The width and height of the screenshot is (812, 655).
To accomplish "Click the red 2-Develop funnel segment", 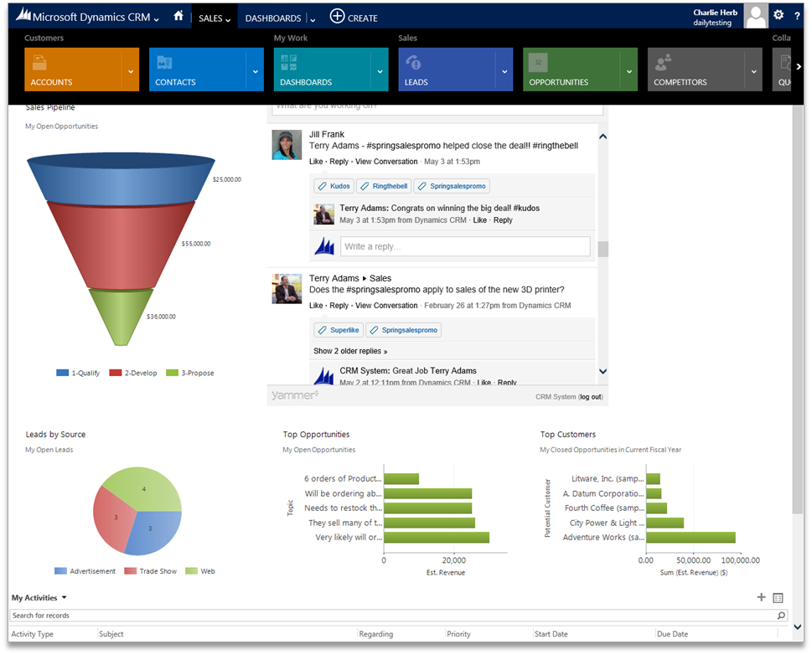I will tap(121, 246).
